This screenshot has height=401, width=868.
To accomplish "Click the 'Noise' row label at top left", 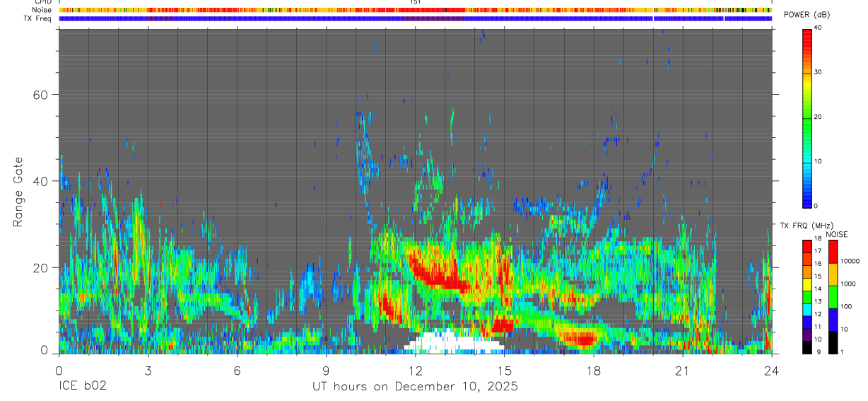I will coord(42,11).
